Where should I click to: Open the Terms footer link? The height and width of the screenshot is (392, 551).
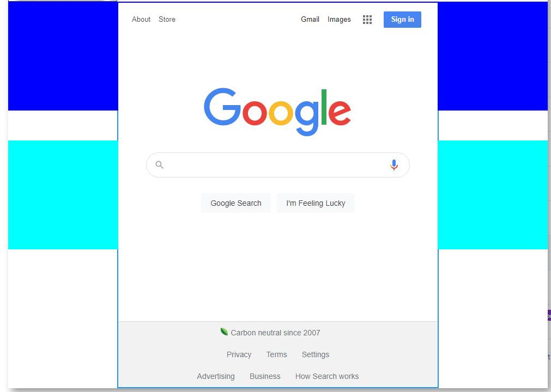click(x=276, y=354)
